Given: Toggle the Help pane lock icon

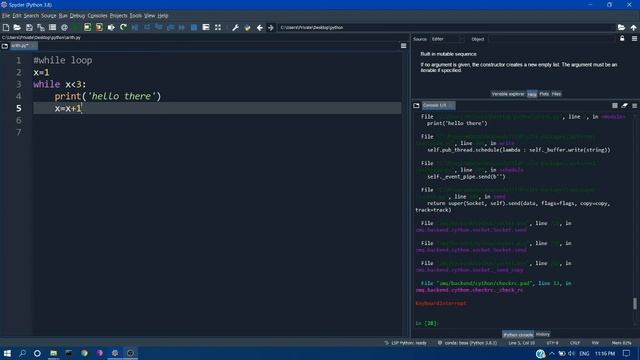Looking at the screenshot, I should (x=622, y=38).
